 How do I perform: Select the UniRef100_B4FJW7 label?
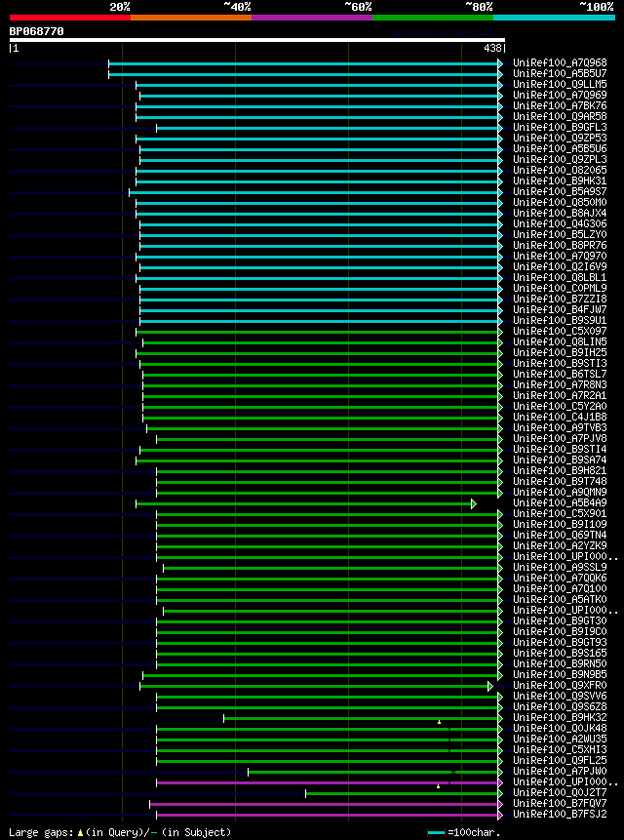point(560,309)
